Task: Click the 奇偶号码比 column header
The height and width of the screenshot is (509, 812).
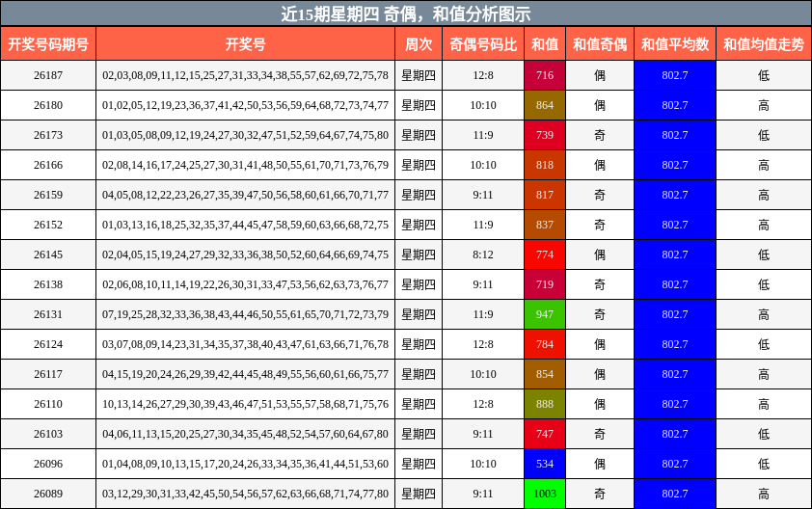Action: (483, 44)
